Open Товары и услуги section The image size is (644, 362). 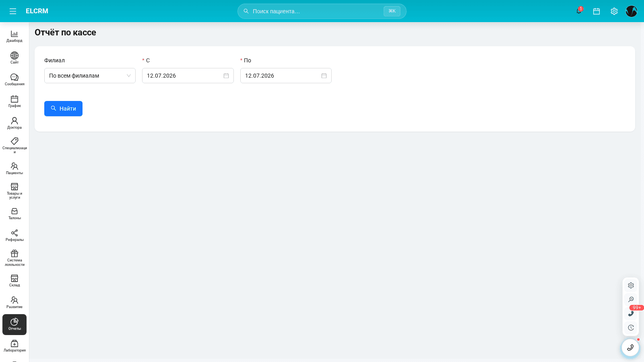click(14, 191)
